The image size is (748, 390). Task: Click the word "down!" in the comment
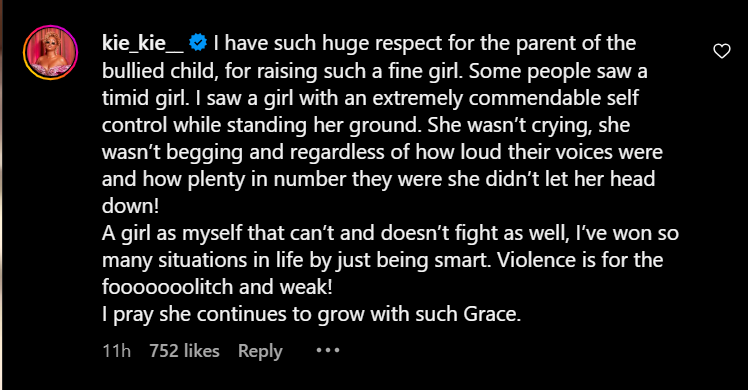pyautogui.click(x=130, y=206)
